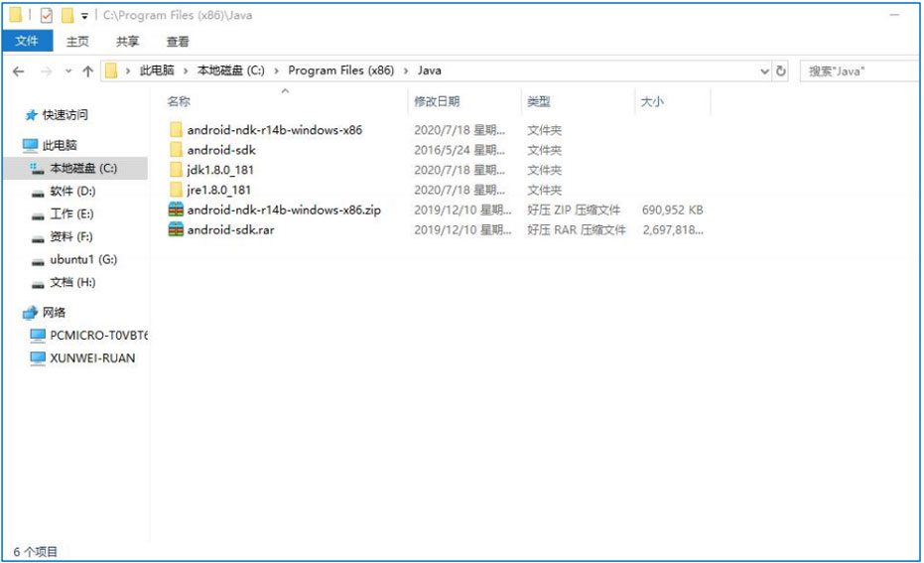Click 本地磁盘 (C:) in the breadcrumb
924x563 pixels.
click(230, 70)
